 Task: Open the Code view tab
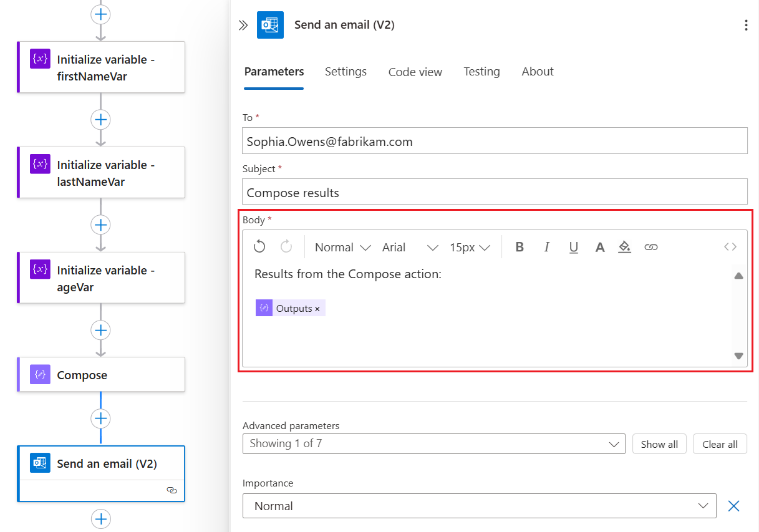point(415,72)
